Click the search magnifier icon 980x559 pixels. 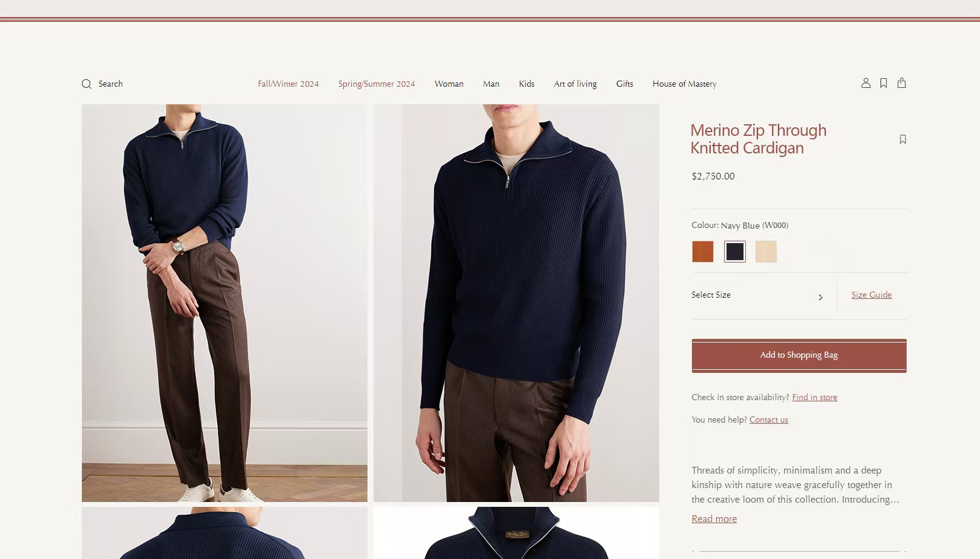coord(87,84)
